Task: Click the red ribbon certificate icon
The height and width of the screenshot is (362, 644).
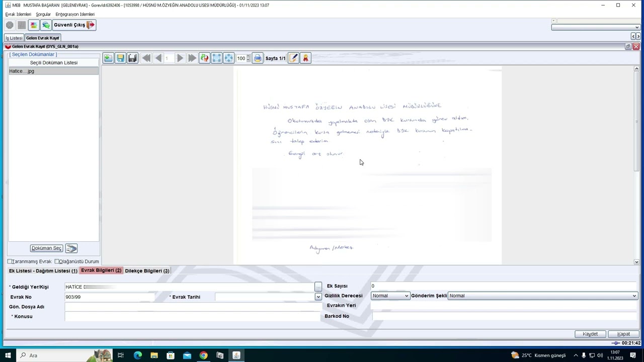Action: coord(305,58)
